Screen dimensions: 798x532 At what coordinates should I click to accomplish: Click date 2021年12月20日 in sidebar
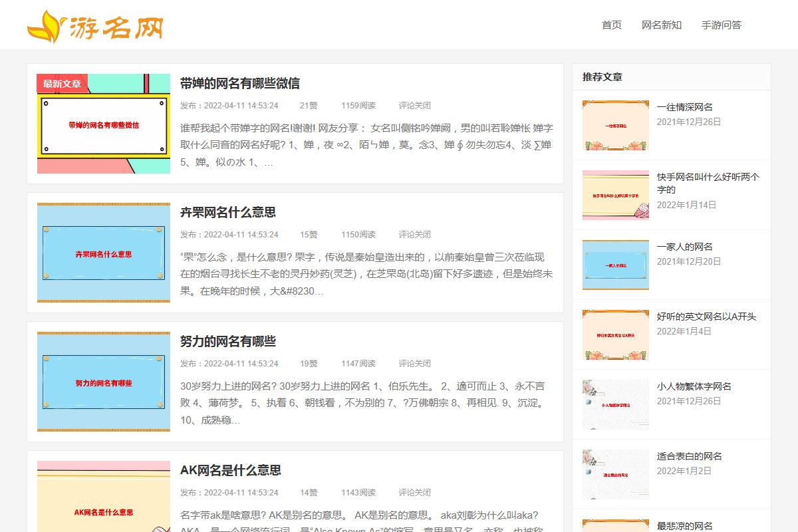689,261
